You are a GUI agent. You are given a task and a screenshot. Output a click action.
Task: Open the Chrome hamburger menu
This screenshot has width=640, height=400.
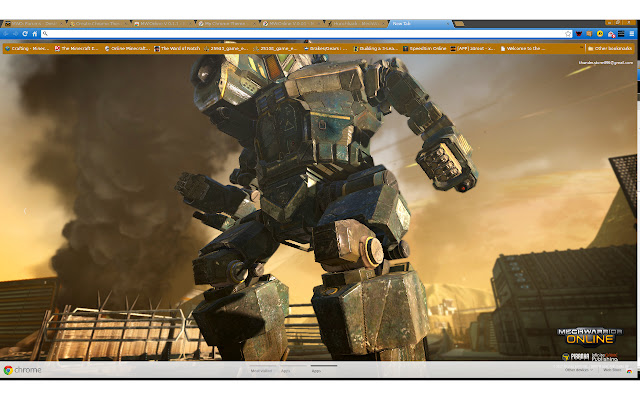(631, 34)
